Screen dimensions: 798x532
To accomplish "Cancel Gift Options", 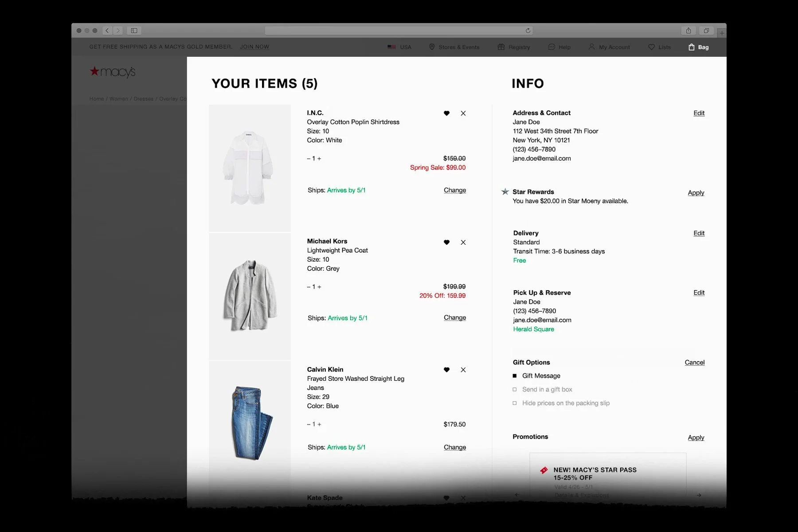I will (x=694, y=363).
